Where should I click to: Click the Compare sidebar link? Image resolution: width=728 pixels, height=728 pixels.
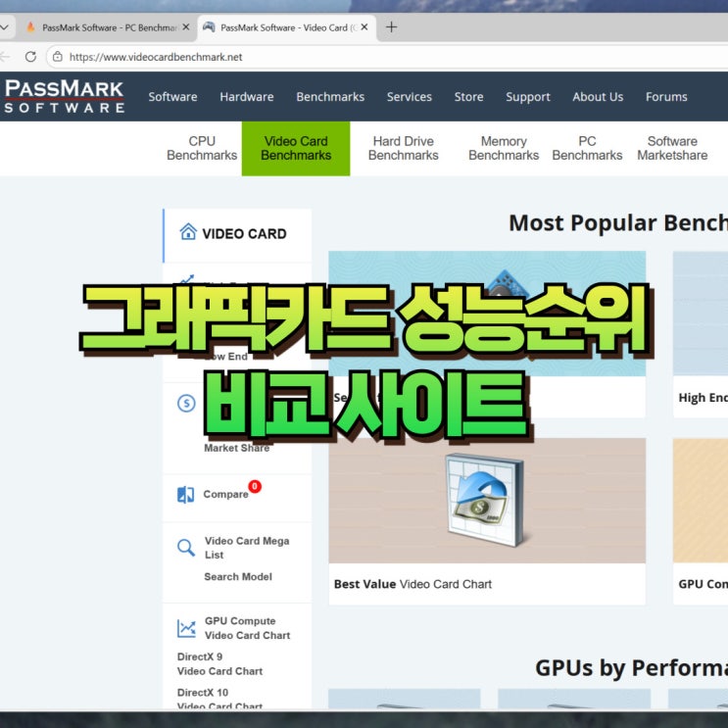click(x=225, y=494)
